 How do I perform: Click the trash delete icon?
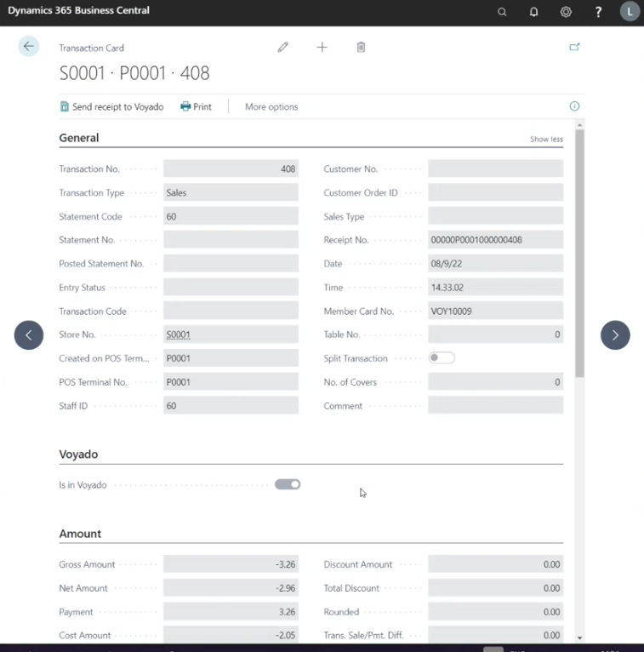pyautogui.click(x=361, y=48)
